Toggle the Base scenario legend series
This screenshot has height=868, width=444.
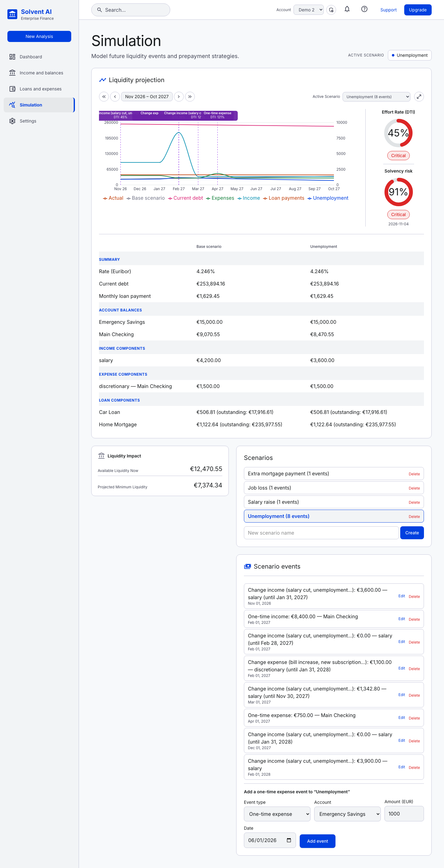coord(146,198)
